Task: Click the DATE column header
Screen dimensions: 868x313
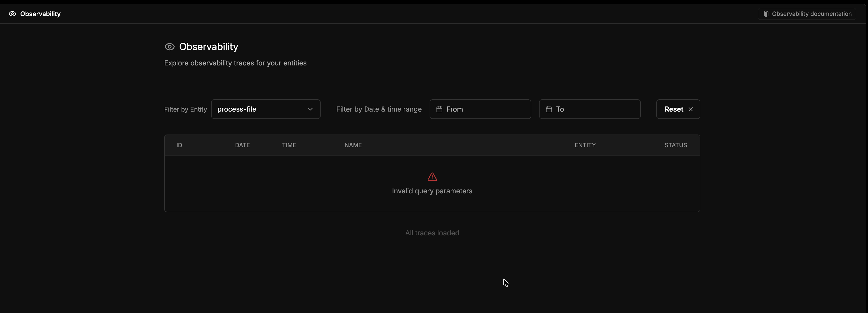Action: pos(242,145)
